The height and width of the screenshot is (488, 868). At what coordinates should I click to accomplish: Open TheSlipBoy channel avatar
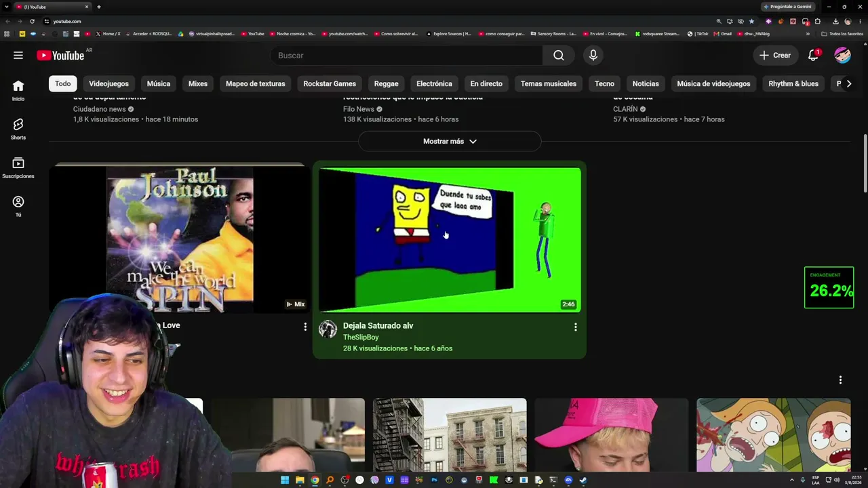(x=328, y=329)
